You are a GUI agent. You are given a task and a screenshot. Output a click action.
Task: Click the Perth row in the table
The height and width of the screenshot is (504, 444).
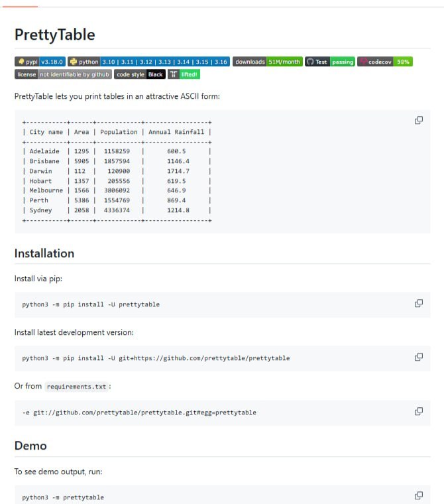coord(117,200)
